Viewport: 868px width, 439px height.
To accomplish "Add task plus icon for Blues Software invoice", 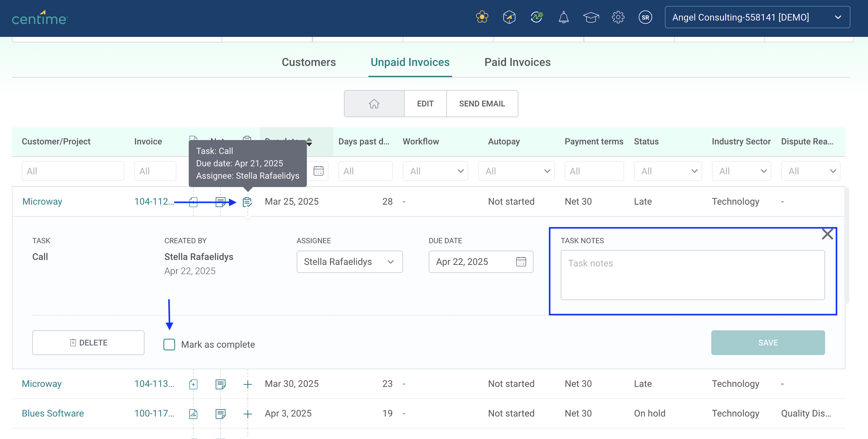I will tap(248, 414).
